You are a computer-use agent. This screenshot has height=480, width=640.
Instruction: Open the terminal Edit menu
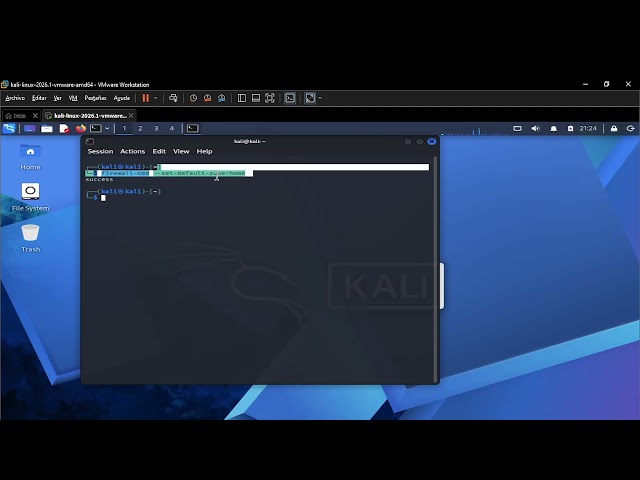click(159, 151)
